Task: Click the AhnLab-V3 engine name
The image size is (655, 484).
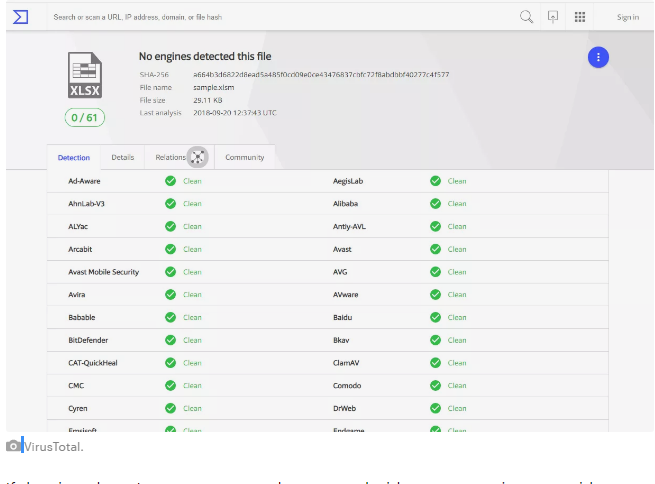Action: 86,204
